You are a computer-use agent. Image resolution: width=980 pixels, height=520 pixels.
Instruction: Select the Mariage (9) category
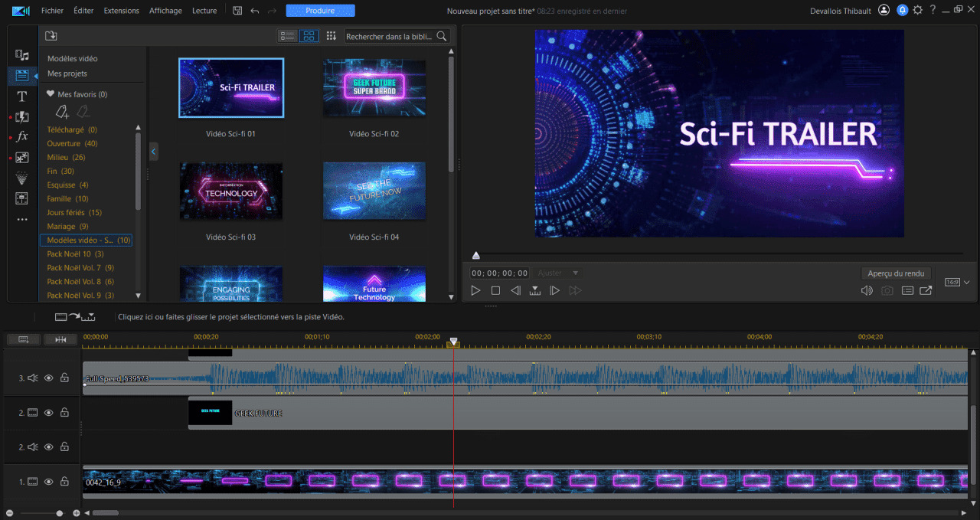(x=68, y=226)
